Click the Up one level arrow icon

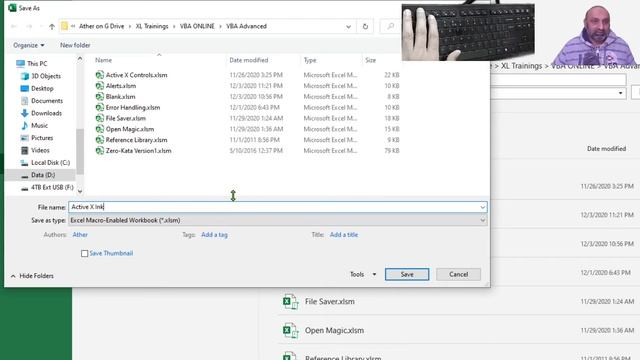52,27
